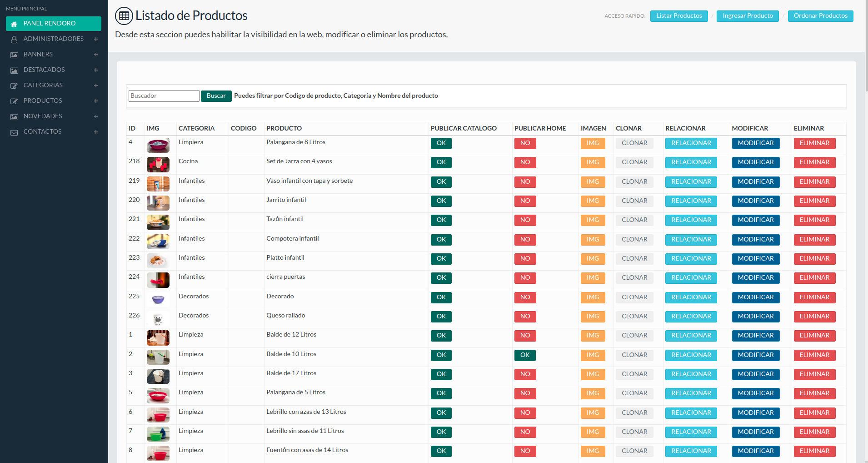Expand the Banners submenu plus sign
868x463 pixels.
click(96, 55)
